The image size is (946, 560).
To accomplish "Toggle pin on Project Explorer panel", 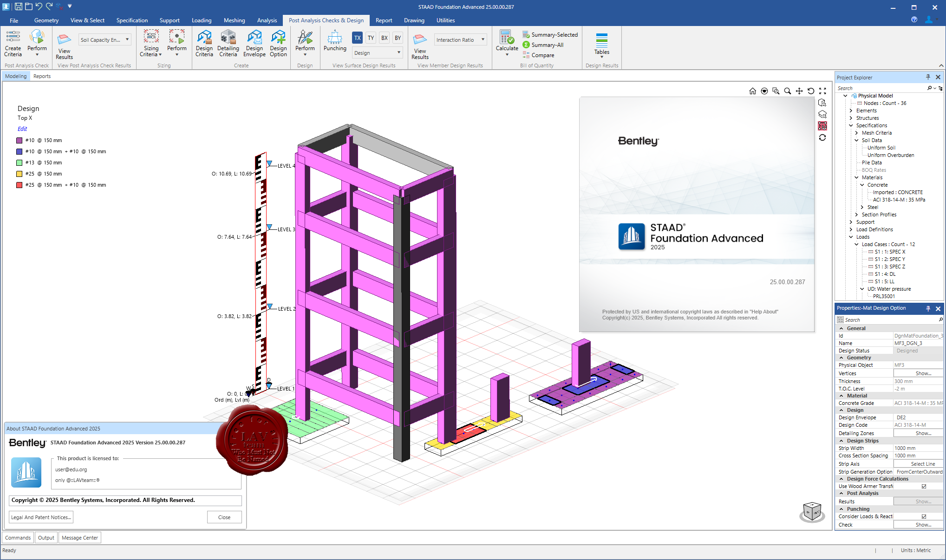I will (928, 77).
